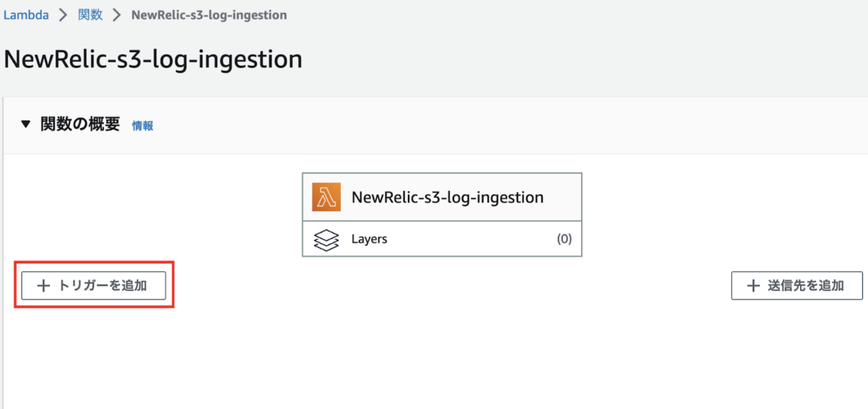Open the Lambda breadcrumb link
868x409 pixels.
click(26, 15)
